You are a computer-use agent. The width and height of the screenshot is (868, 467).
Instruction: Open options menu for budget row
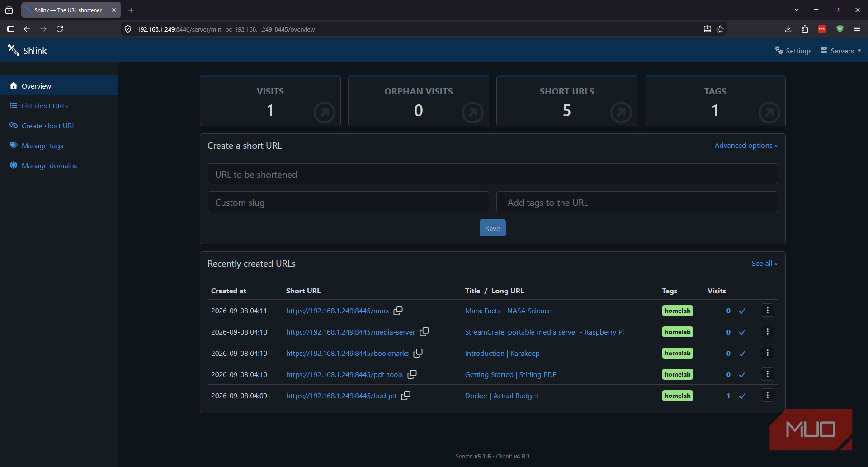(767, 396)
